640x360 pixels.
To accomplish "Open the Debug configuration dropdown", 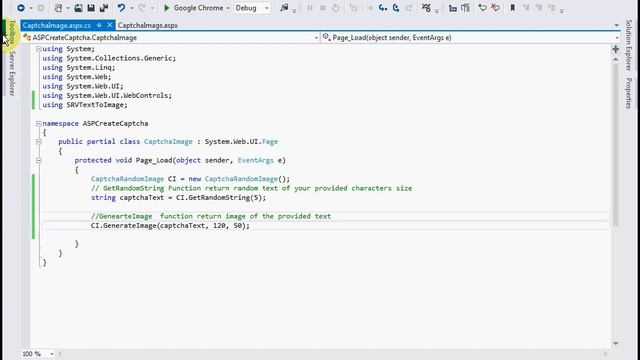I will pyautogui.click(x=267, y=8).
